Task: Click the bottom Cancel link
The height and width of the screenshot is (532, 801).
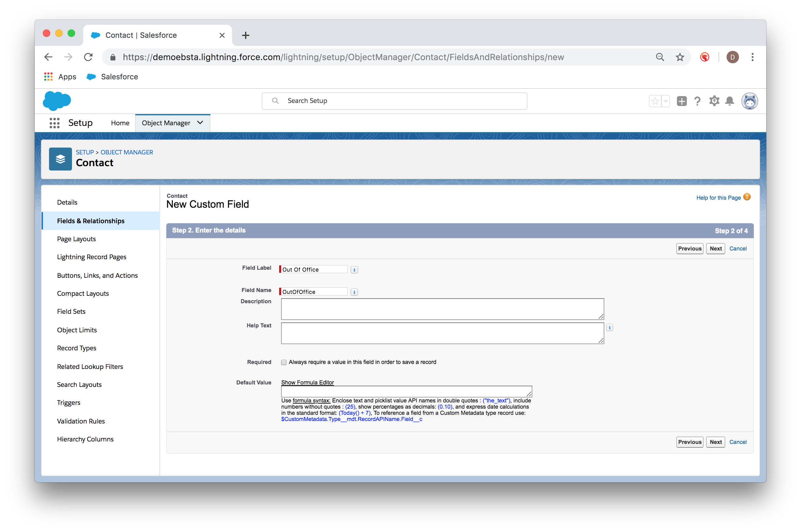Action: [738, 442]
